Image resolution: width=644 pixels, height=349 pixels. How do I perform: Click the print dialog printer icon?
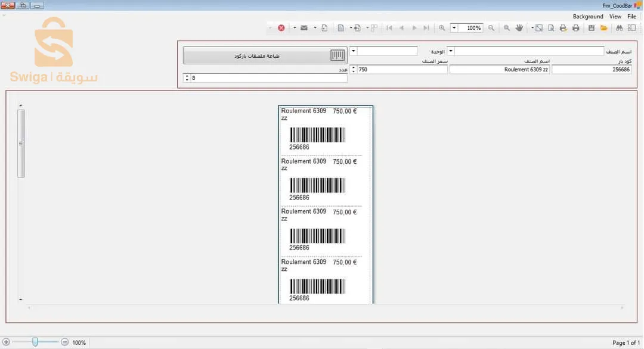[576, 28]
